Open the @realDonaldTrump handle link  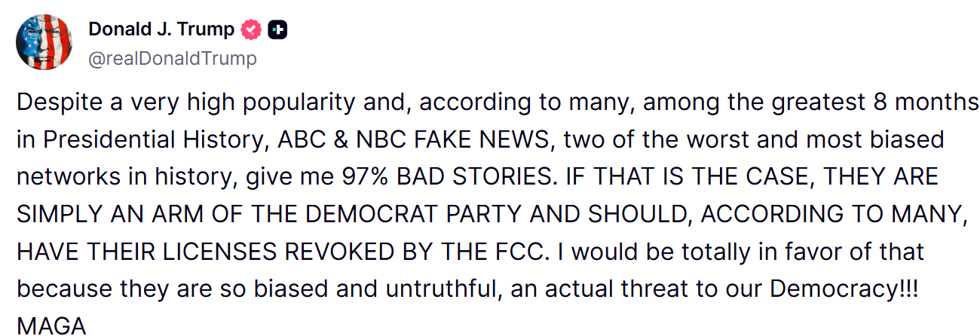point(173,58)
